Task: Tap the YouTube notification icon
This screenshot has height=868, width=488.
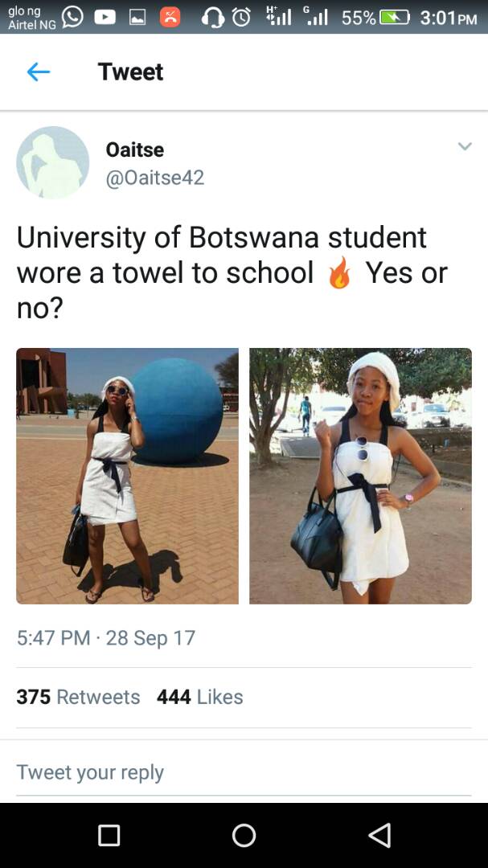Action: pos(105,18)
